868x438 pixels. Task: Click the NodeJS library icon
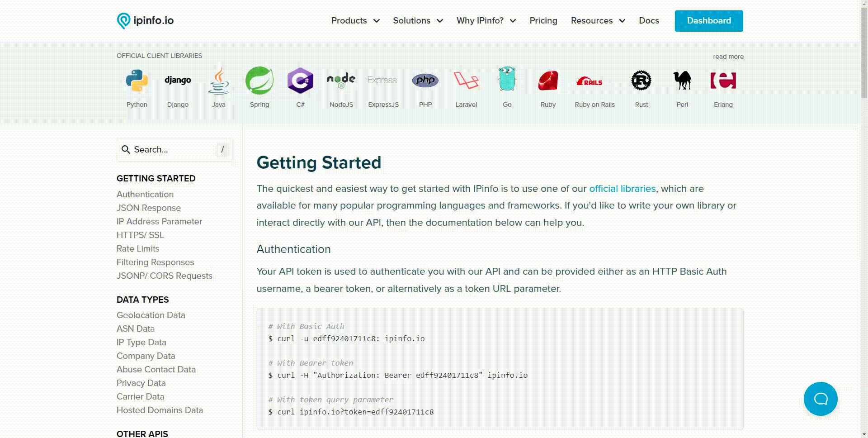click(x=341, y=80)
